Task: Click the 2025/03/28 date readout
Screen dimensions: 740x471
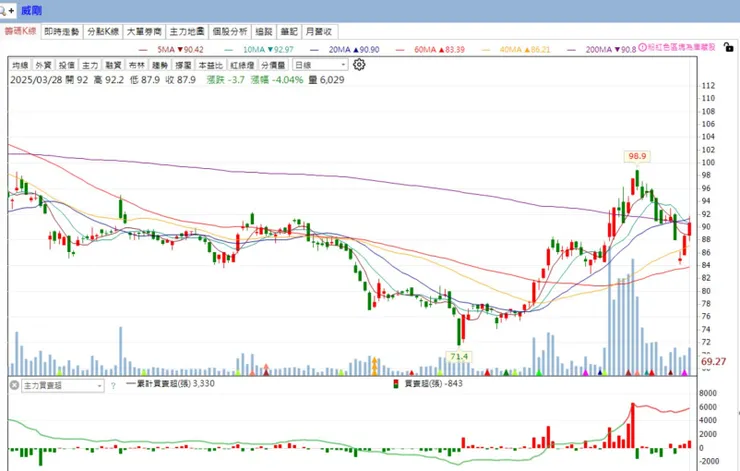Action: point(36,80)
